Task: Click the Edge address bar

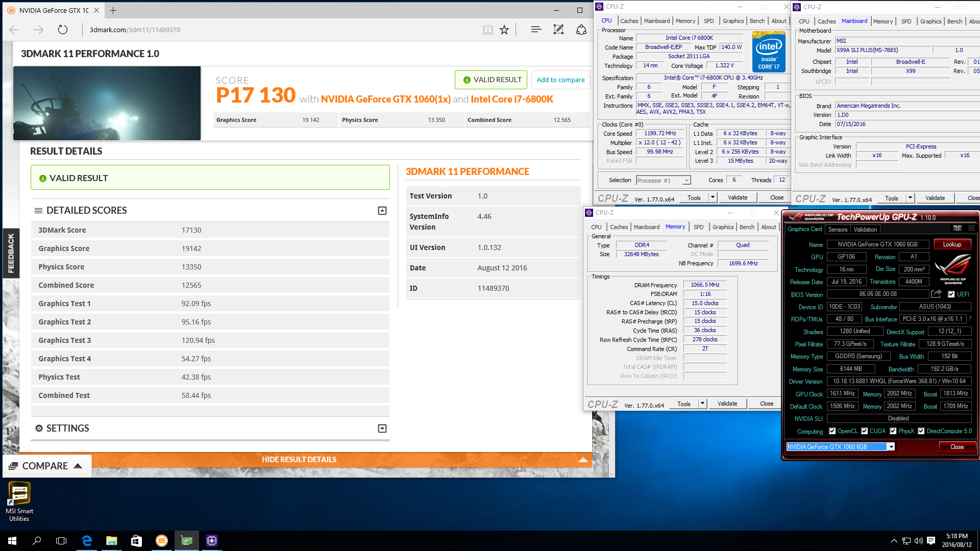Action: [x=281, y=30]
